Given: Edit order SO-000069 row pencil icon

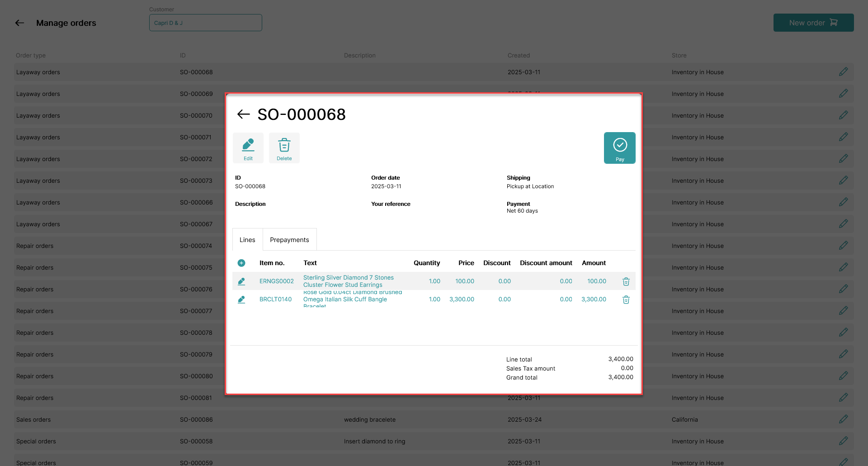Looking at the screenshot, I should 844,94.
